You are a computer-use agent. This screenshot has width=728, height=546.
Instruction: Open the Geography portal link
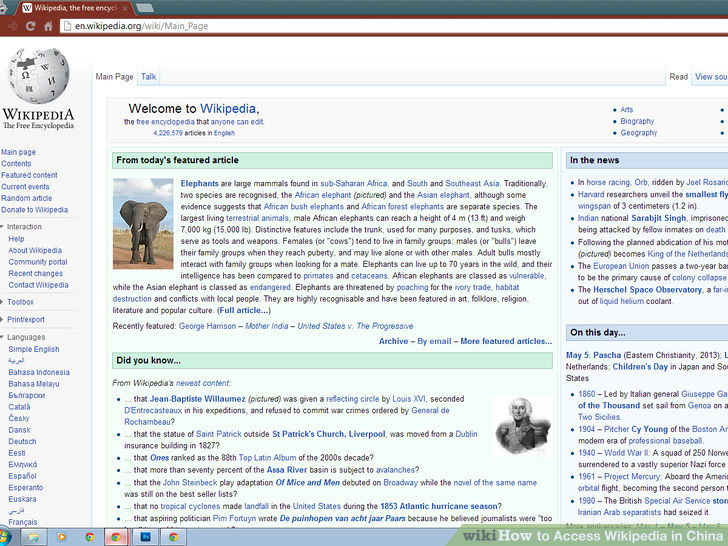pyautogui.click(x=639, y=133)
